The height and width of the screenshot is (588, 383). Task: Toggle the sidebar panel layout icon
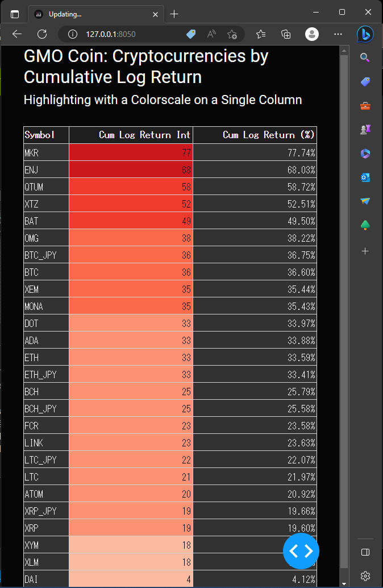click(365, 552)
